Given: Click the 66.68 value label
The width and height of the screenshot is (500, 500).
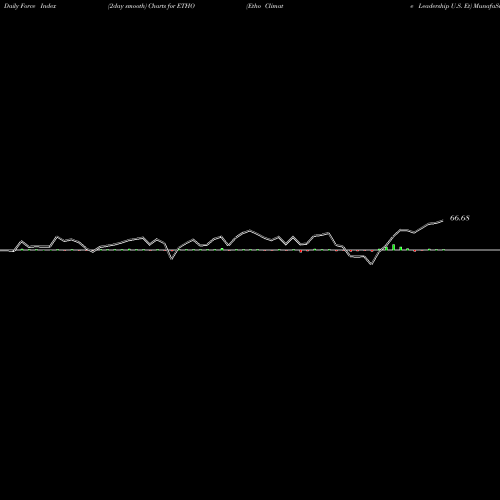Looking at the screenshot, I should [x=460, y=218].
